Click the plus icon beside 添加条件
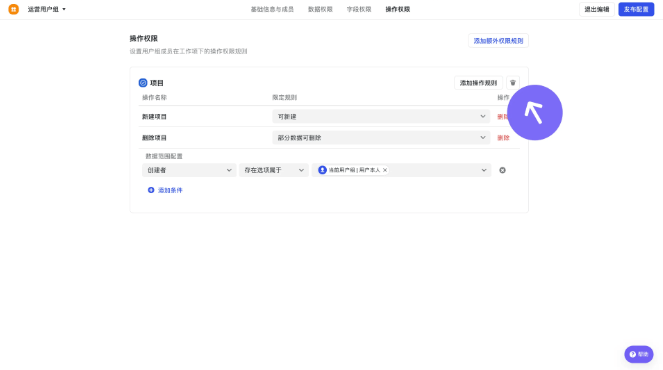Image resolution: width=663 pixels, height=370 pixels. 151,190
